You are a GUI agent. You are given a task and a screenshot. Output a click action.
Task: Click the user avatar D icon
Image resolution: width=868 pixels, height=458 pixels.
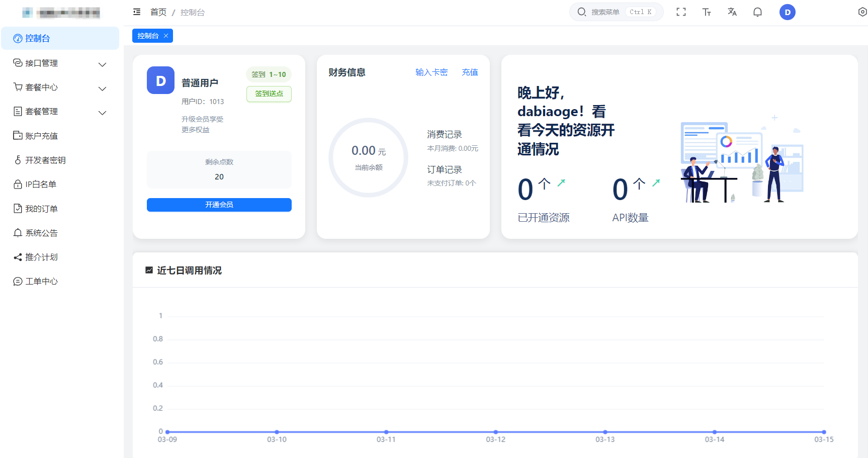point(787,12)
